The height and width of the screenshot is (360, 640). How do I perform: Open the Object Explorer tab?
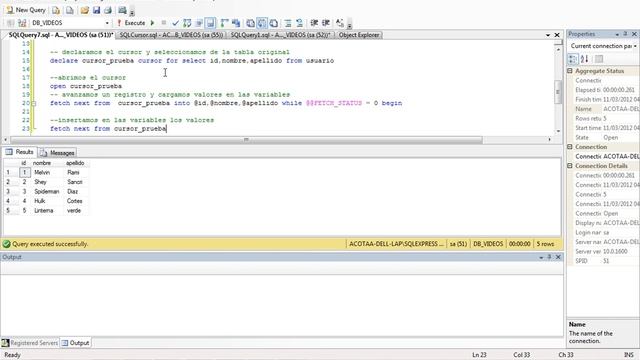359,35
